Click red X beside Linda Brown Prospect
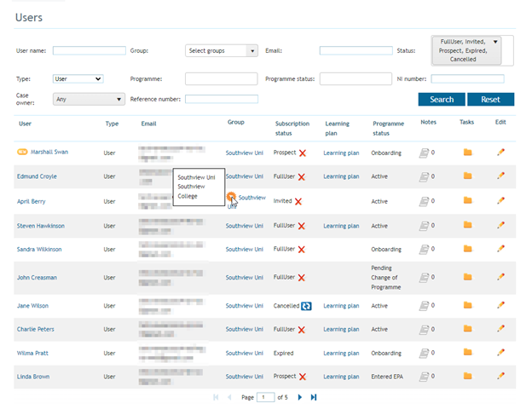The image size is (532, 409). (303, 377)
